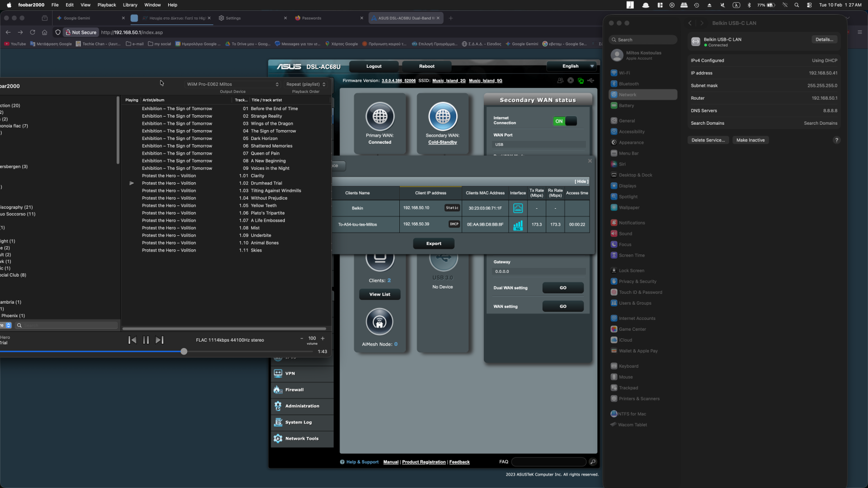Open the Playback menu in menu bar

[106, 5]
